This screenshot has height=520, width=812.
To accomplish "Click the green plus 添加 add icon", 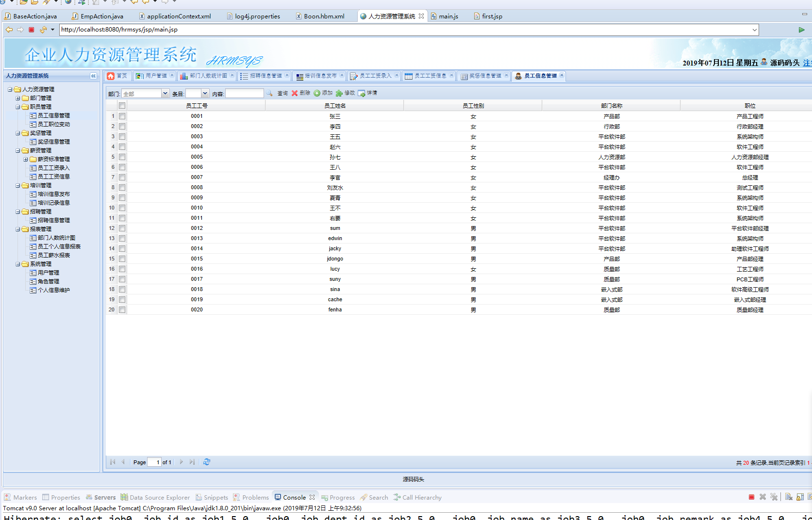I will point(317,93).
